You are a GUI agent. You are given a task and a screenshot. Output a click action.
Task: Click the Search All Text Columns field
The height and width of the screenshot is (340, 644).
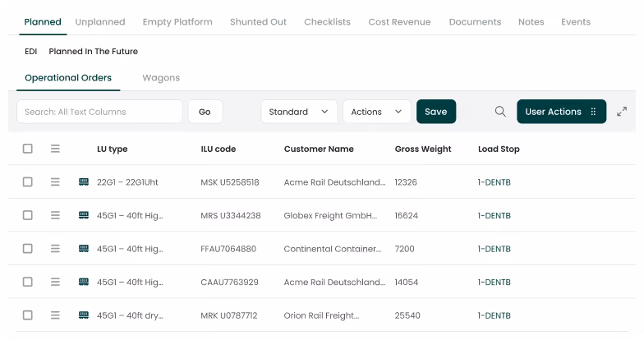pos(99,112)
